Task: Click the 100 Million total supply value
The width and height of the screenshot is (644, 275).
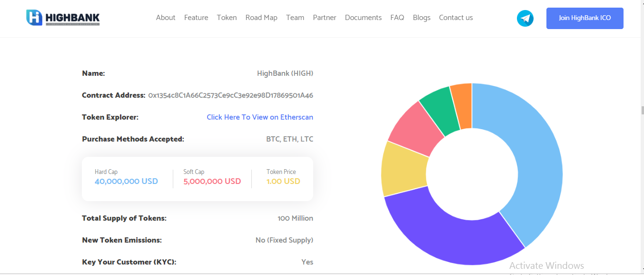Action: [x=296, y=218]
